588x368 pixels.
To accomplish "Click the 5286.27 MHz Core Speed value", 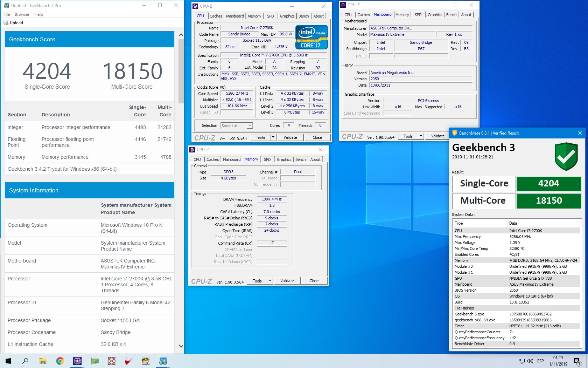I will click(x=237, y=93).
